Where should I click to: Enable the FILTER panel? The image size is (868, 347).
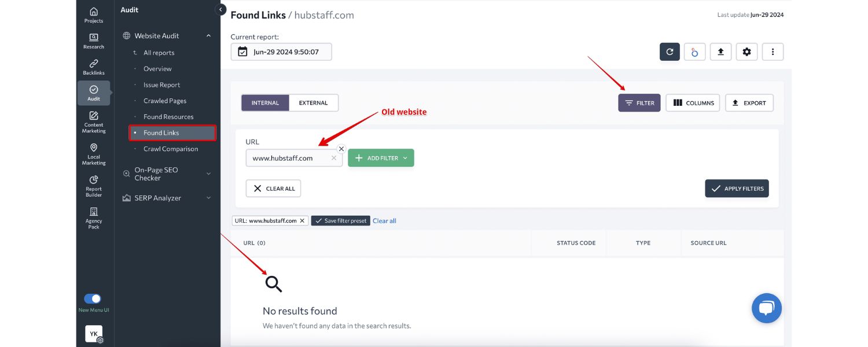(639, 102)
